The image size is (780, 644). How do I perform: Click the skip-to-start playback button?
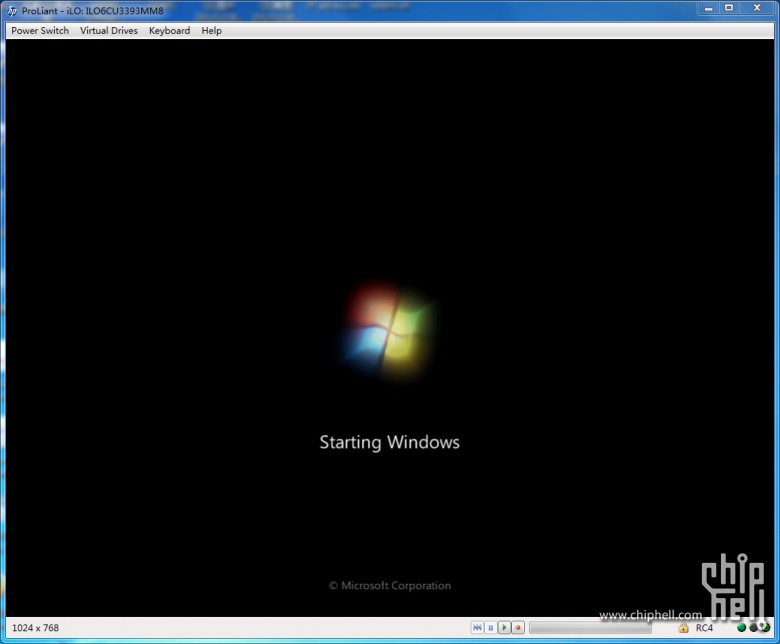[x=477, y=628]
